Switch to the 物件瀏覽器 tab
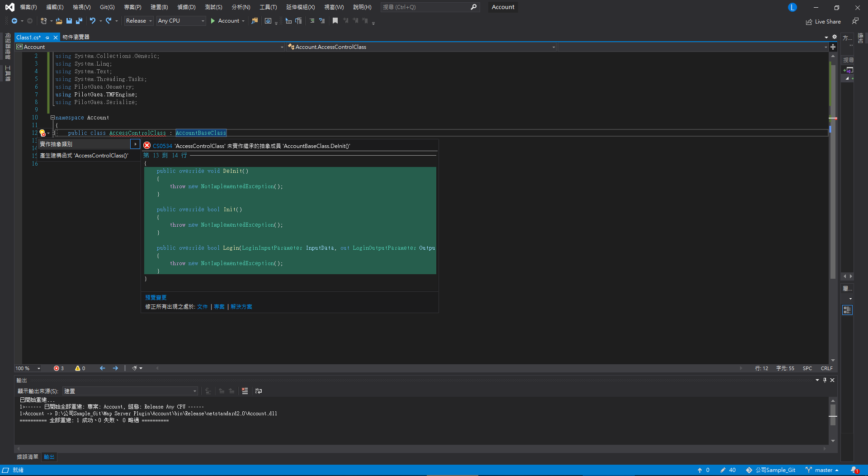This screenshot has width=868, height=476. tap(76, 37)
